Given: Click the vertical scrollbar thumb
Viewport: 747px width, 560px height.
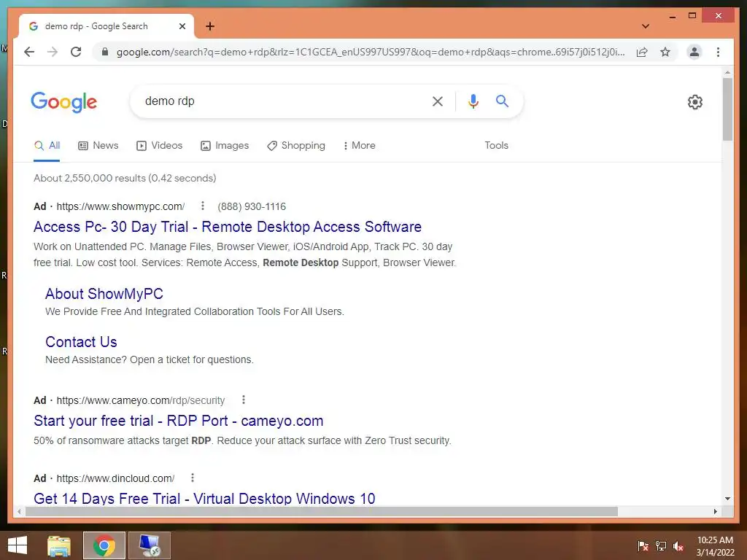Looking at the screenshot, I should click(727, 109).
